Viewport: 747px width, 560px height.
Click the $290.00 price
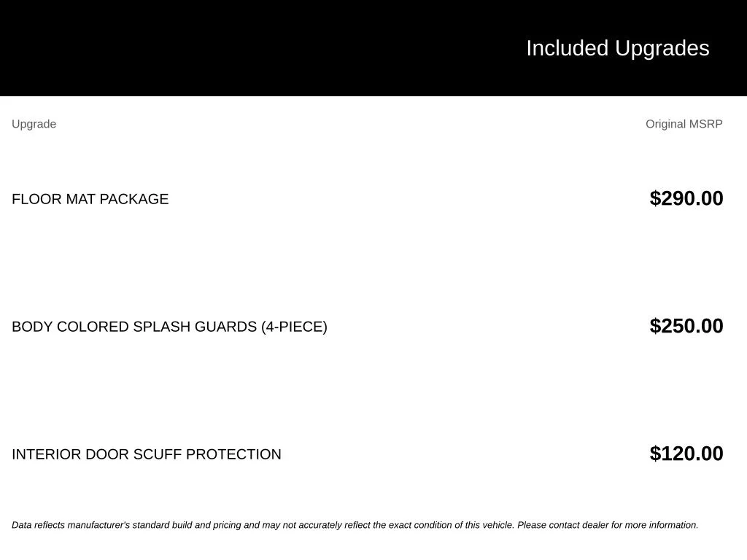(x=686, y=198)
